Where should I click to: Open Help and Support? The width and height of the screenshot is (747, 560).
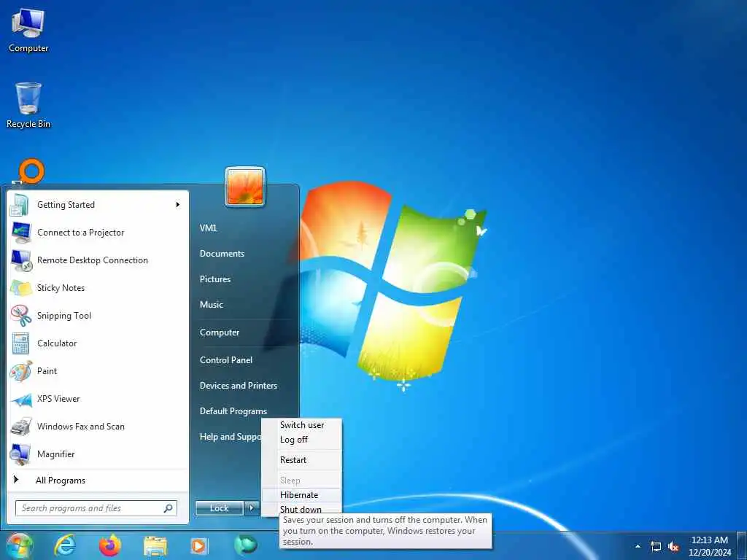coord(230,437)
